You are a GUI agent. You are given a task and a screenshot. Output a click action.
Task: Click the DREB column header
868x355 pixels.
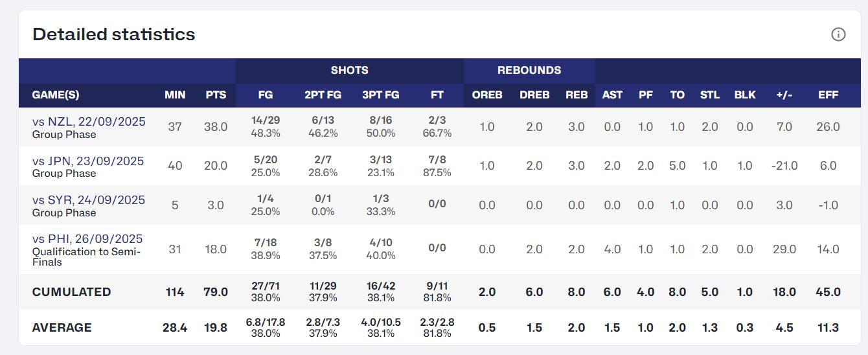pos(534,95)
